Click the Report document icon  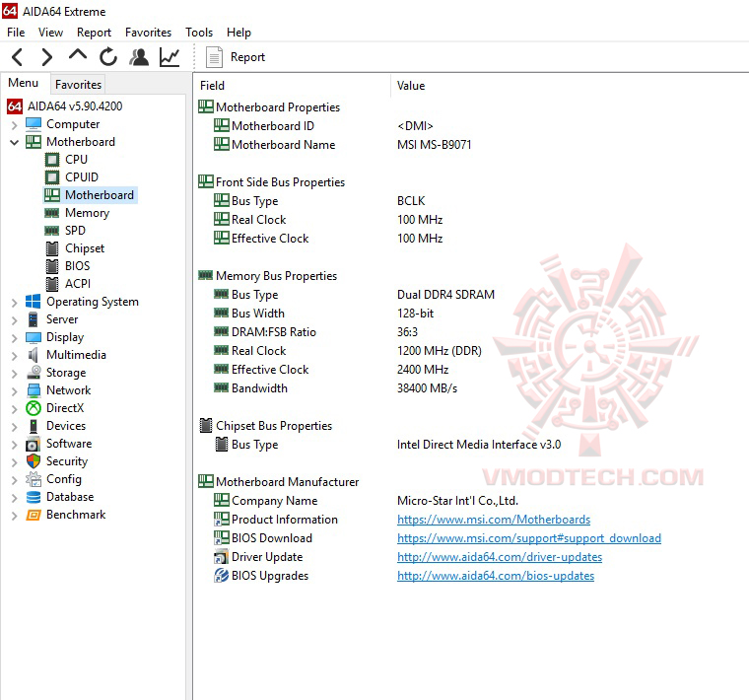point(214,57)
